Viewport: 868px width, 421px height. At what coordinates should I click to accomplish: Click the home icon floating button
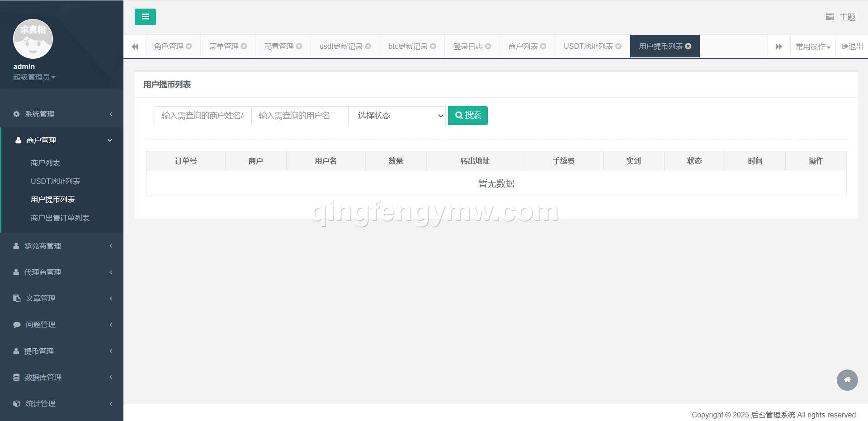point(847,380)
